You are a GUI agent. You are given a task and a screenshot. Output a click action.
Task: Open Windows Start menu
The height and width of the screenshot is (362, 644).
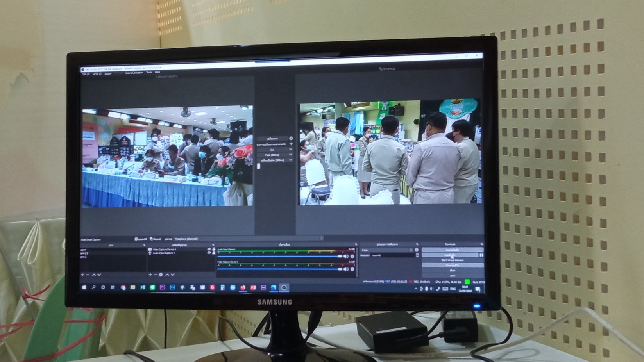click(x=84, y=287)
